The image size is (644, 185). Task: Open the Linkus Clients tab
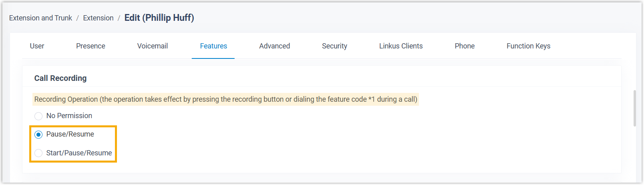click(x=400, y=46)
